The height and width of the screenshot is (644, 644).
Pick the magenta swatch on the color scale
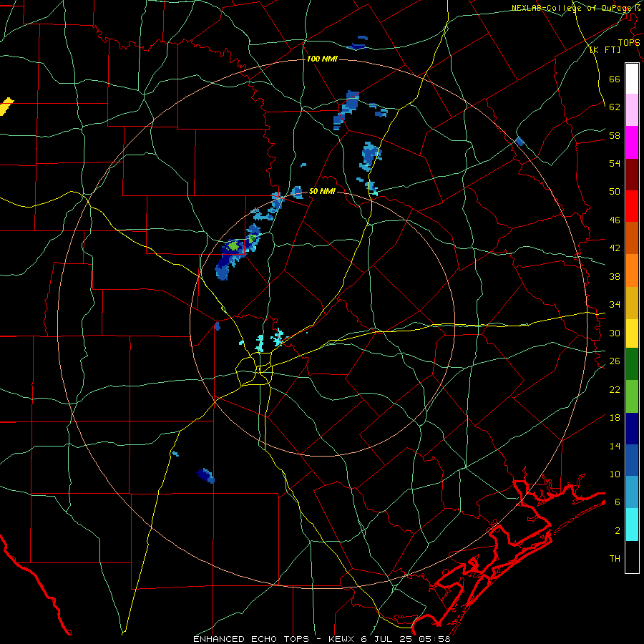tap(632, 142)
